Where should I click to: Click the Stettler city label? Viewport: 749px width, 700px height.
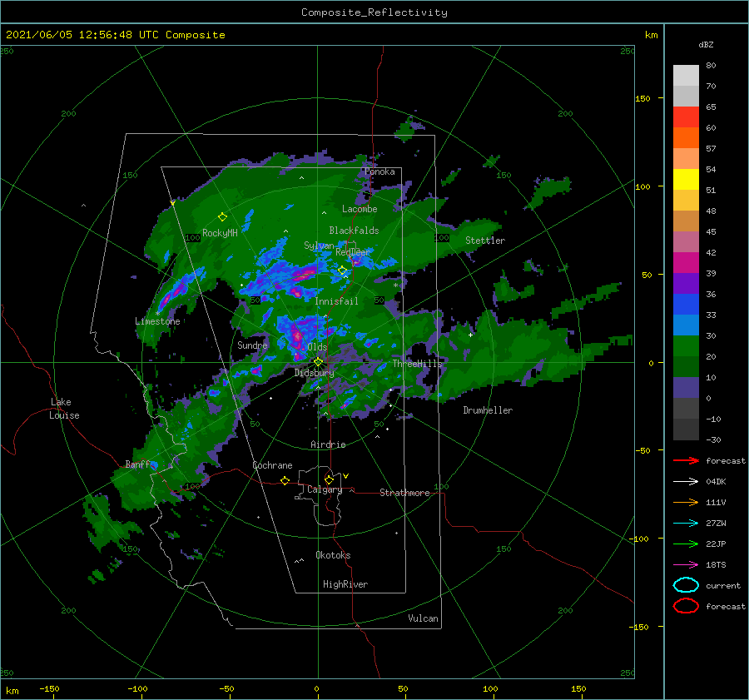point(485,241)
